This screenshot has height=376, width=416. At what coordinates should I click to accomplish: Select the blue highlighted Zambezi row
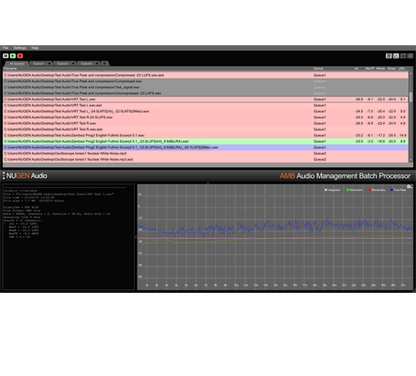[206, 147]
